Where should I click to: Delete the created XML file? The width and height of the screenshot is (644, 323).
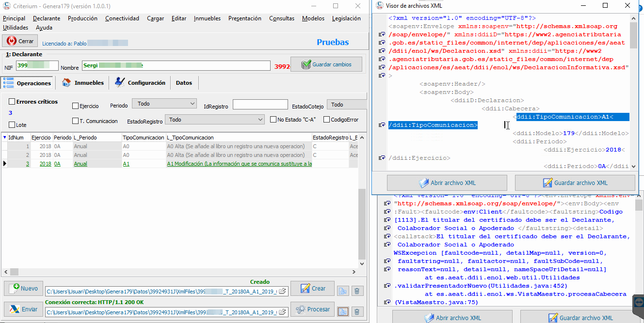click(356, 291)
